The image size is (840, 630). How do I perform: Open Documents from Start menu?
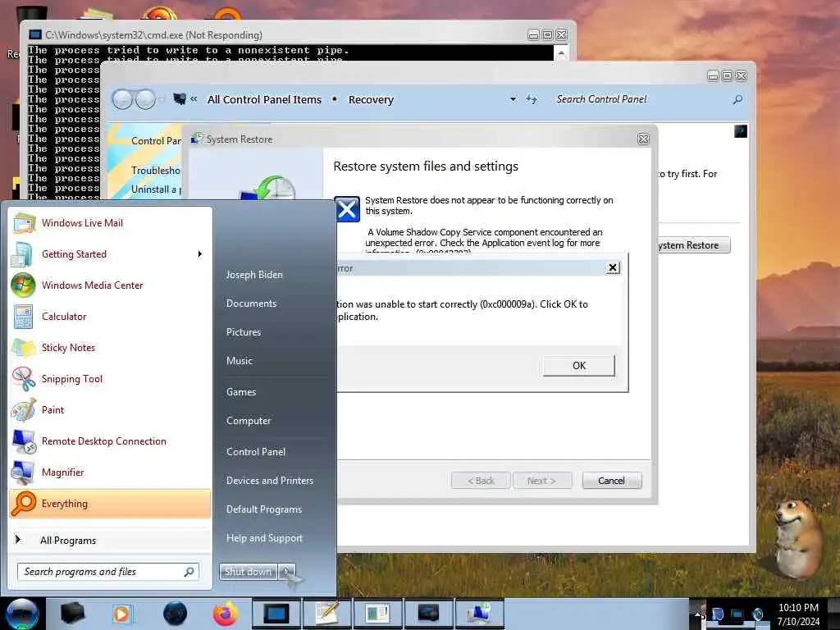[251, 304]
